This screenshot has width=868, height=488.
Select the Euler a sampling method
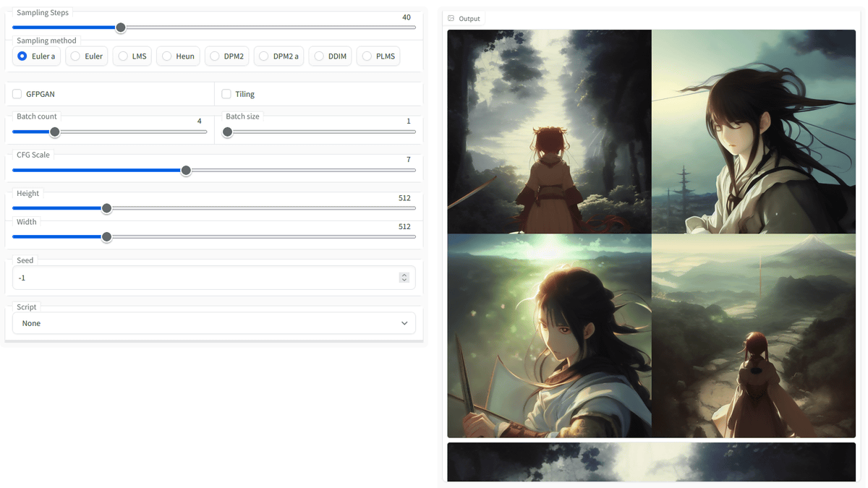click(36, 56)
